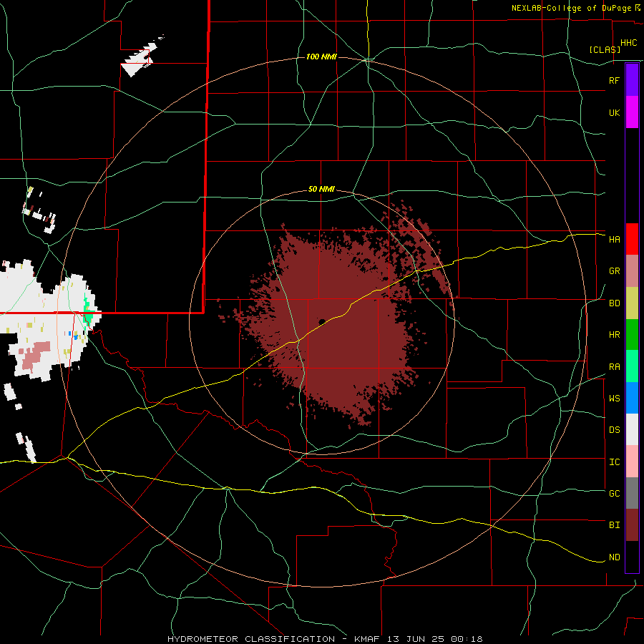644x644 pixels.
Task: Click the blue WS legend color swatch
Action: (632, 398)
